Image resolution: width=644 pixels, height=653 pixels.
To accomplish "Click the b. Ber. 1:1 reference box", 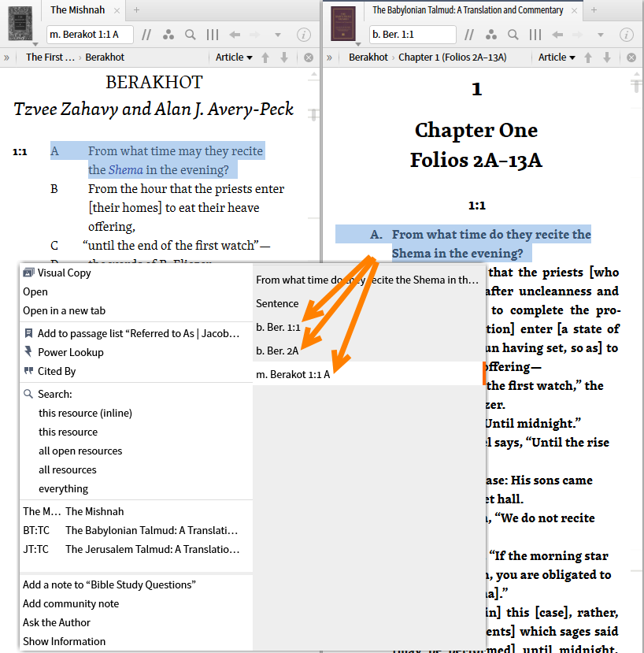I will [x=413, y=35].
